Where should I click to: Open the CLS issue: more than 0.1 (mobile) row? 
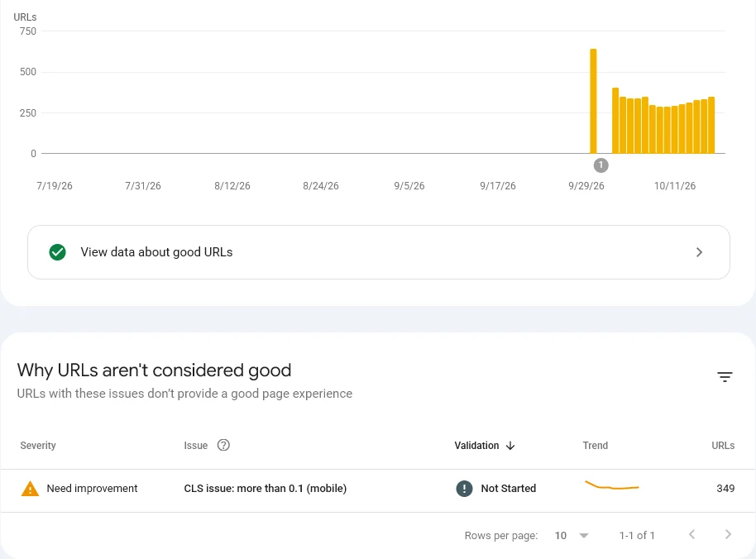coord(378,490)
